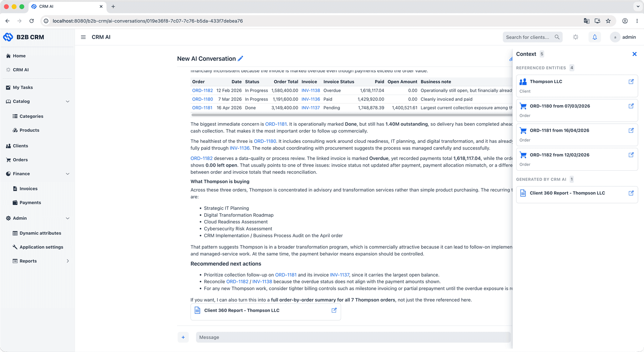Click the Thompson LLC client card icon
Viewport: 644px width, 352px height.
pyautogui.click(x=523, y=82)
